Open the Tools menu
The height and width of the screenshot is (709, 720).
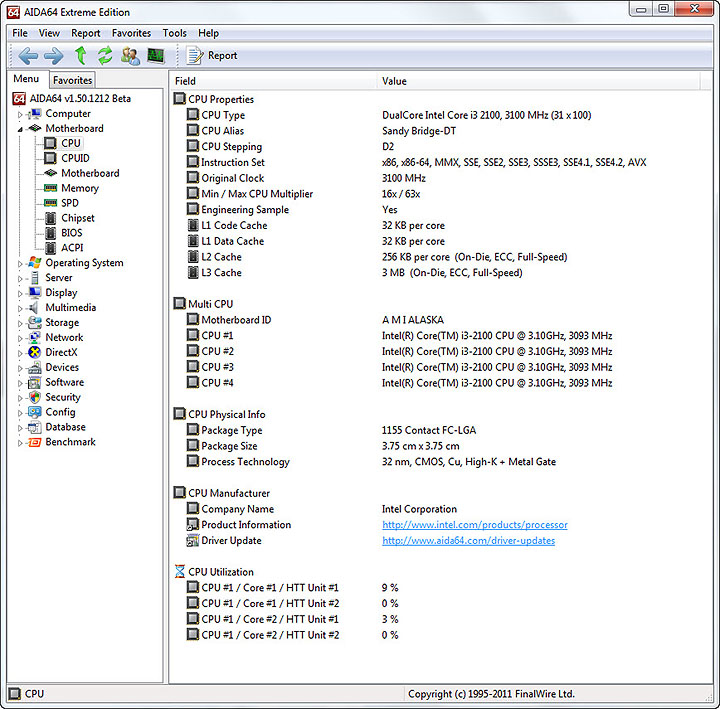174,33
